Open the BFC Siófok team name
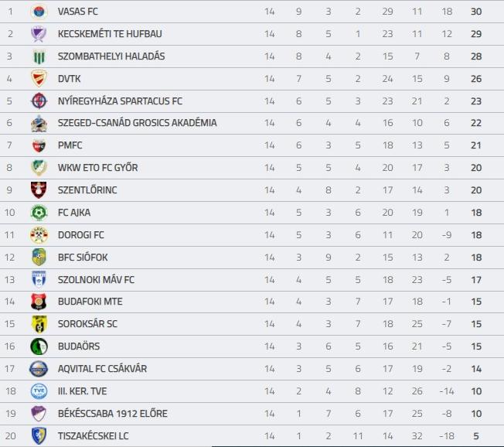The image size is (504, 447). (83, 258)
